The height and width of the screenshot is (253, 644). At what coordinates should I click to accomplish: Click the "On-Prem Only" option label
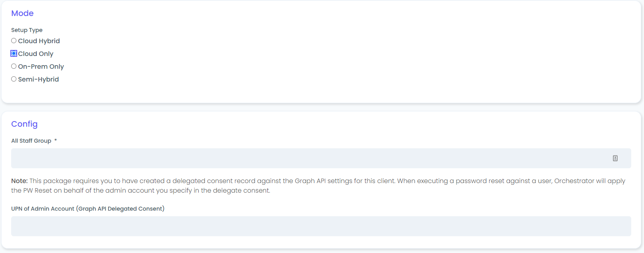(x=41, y=66)
